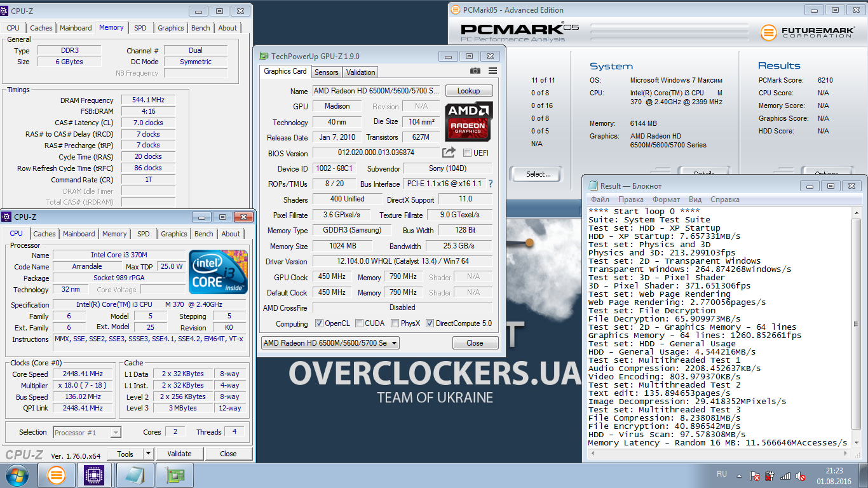Select the Graphics Card tab in GPU-Z
The height and width of the screenshot is (488, 868).
coord(285,71)
